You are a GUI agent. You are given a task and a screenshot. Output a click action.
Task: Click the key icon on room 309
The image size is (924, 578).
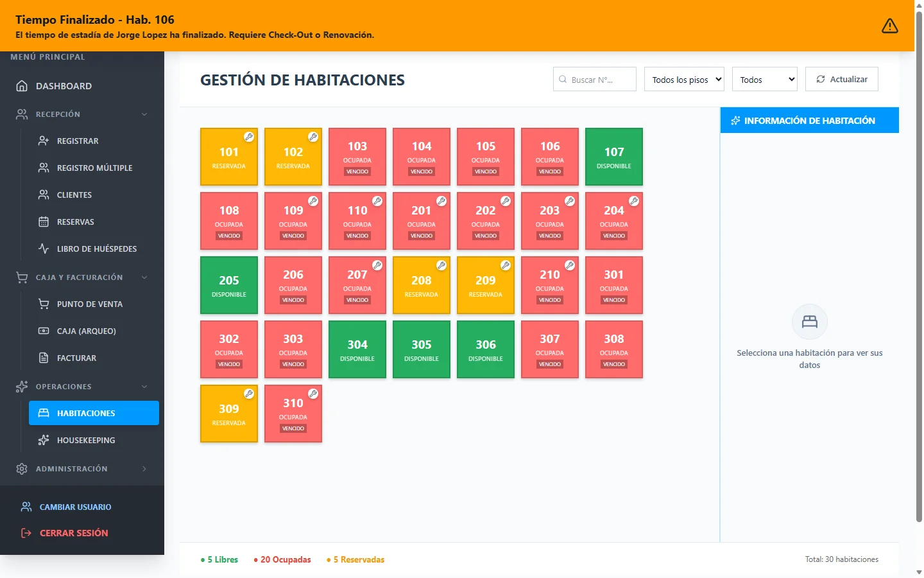coord(249,394)
